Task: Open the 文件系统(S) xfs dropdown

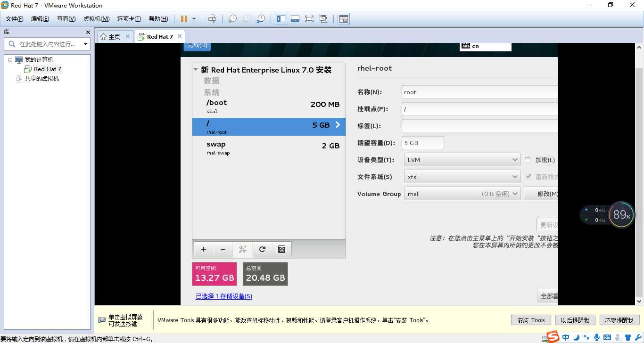Action: pyautogui.click(x=462, y=177)
